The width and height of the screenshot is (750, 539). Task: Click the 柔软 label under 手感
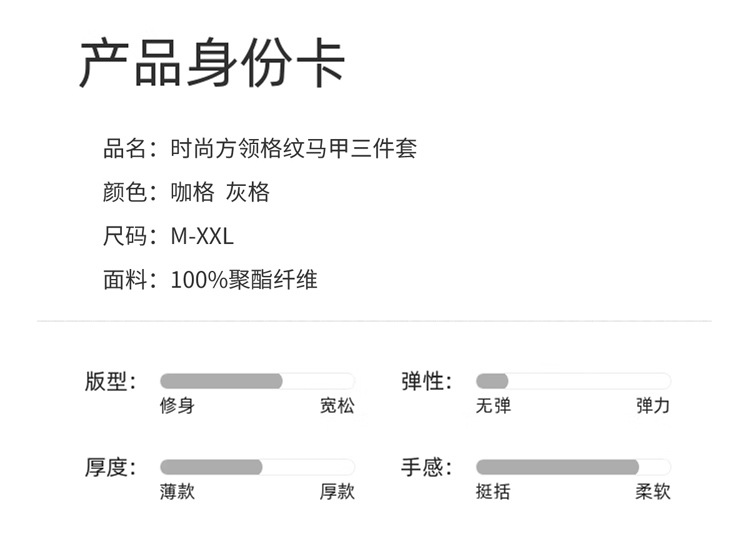(x=653, y=491)
